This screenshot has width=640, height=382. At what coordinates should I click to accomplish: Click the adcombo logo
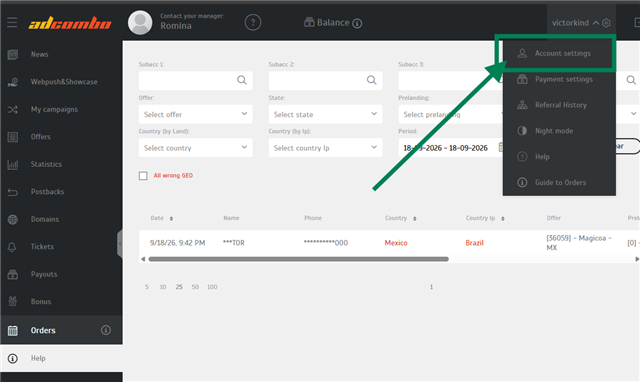70,23
